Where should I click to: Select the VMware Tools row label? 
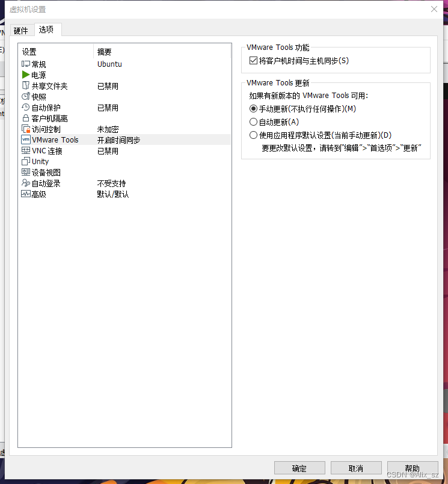(x=55, y=140)
